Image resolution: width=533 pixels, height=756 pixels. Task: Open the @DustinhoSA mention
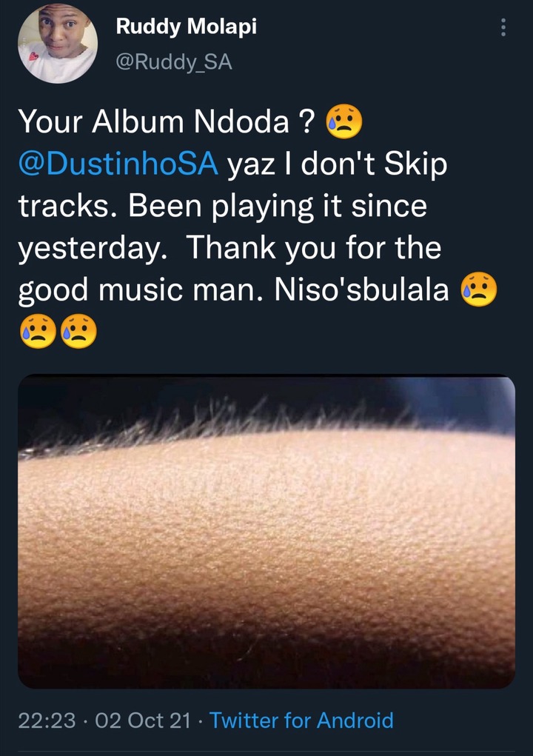118,164
